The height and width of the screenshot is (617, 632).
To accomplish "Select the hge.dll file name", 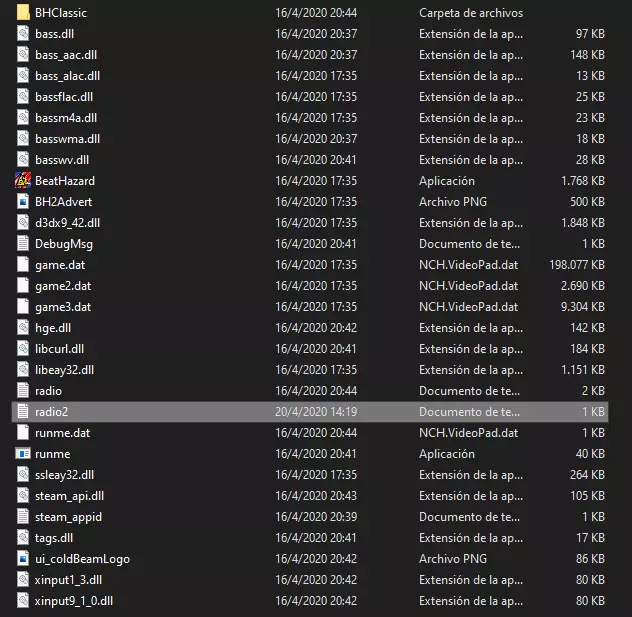I will pyautogui.click(x=53, y=328).
